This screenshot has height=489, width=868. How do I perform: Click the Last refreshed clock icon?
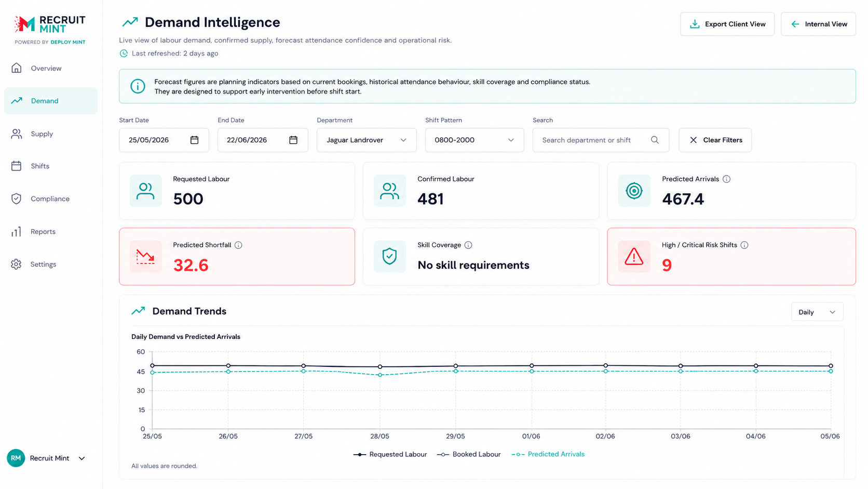tap(124, 53)
